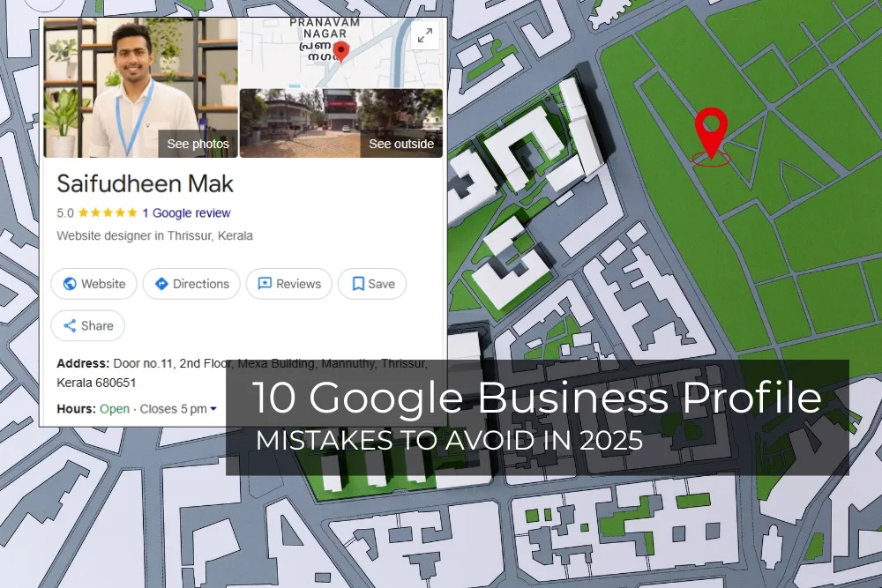Expand the map with the fullscreen arrows icon
Image resolution: width=882 pixels, height=588 pixels.
point(425,36)
